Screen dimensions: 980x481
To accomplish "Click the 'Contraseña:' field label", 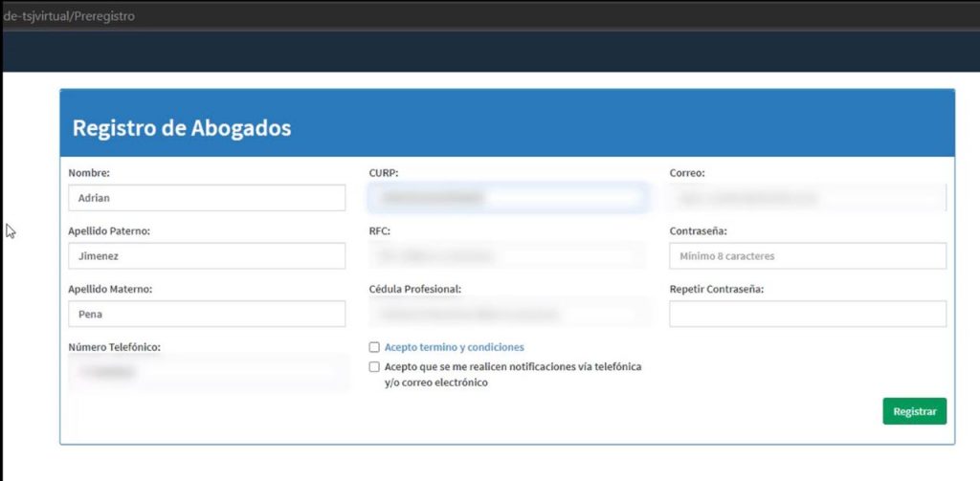I will [699, 231].
